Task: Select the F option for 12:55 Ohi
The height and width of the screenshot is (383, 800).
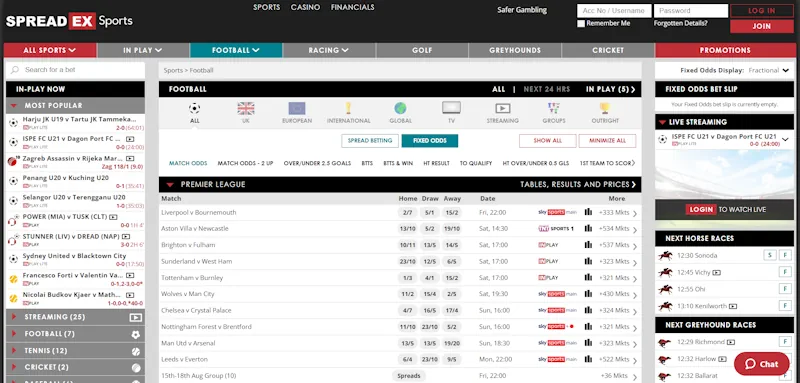Action: (785, 289)
